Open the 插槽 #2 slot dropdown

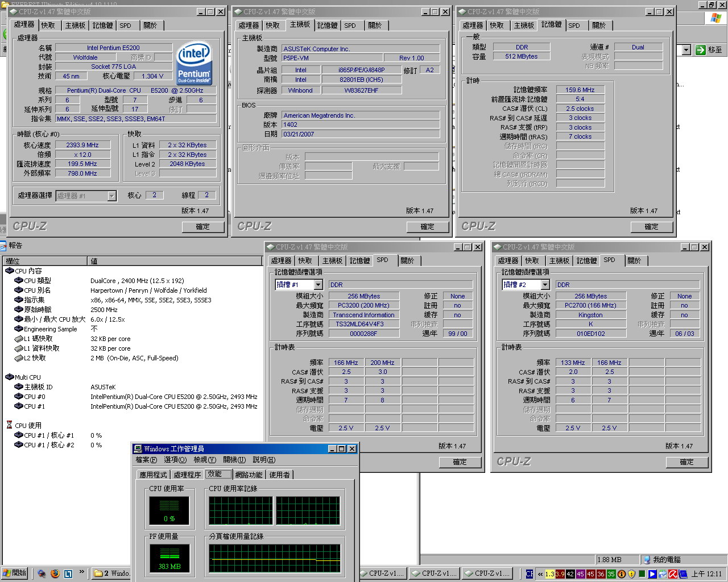click(545, 285)
